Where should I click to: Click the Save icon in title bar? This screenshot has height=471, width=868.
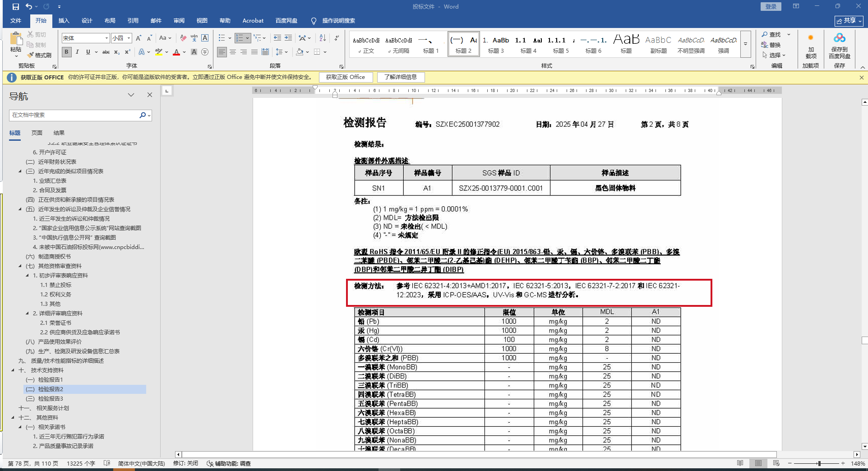[x=16, y=6]
